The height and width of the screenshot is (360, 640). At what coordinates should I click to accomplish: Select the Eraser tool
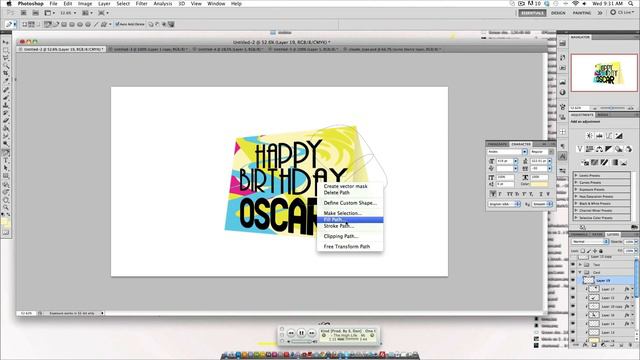[6, 121]
